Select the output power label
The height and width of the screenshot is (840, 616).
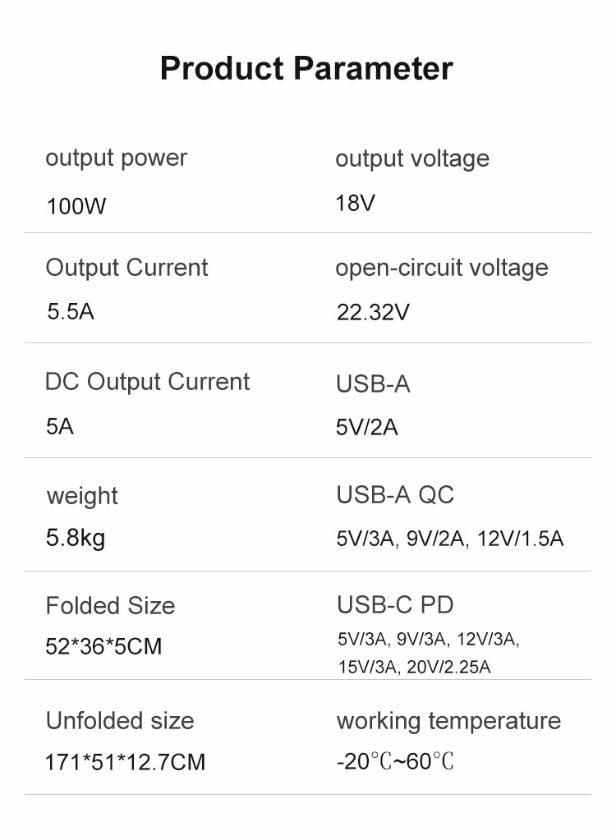coord(117,158)
